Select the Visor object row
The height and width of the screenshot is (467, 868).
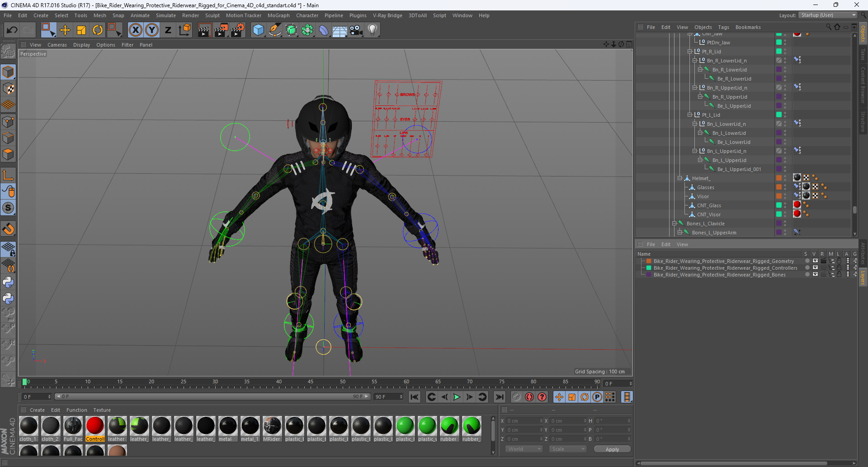tap(703, 196)
